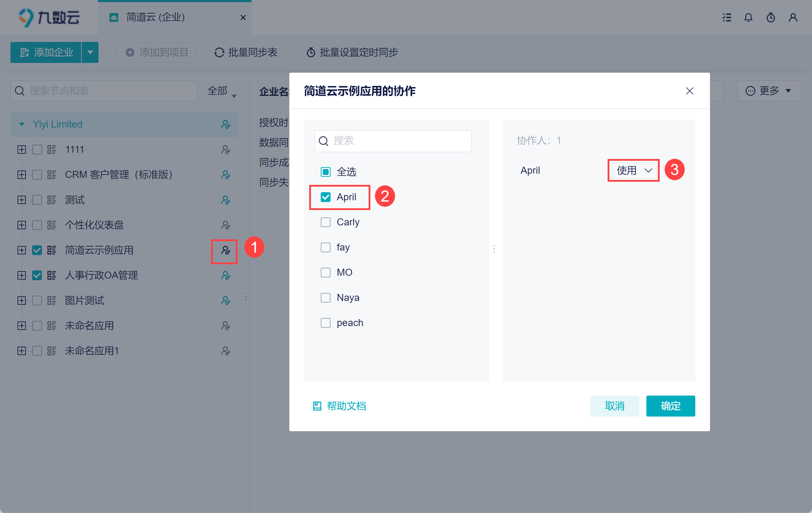Toggle the 全选 select-all checkbox
The image size is (812, 513).
326,172
